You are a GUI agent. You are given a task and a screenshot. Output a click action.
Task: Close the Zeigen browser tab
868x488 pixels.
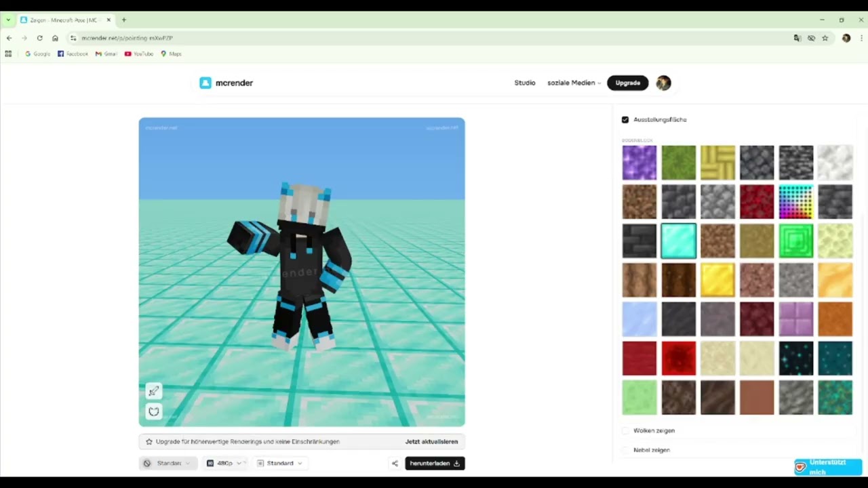(108, 20)
